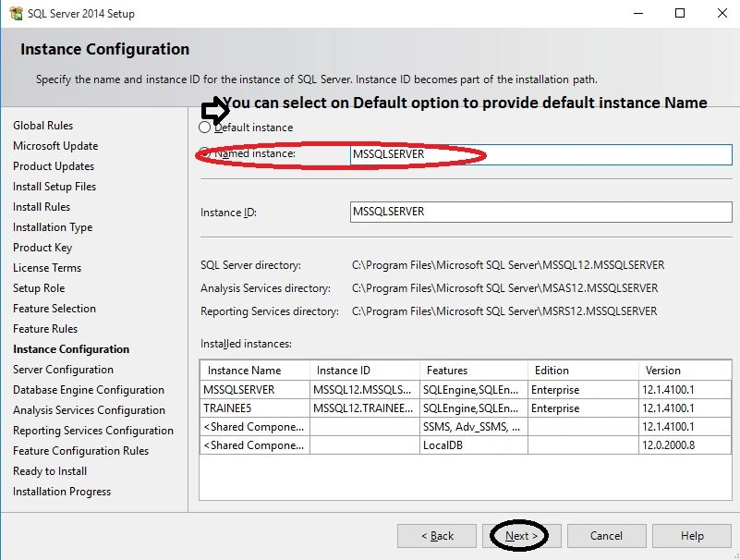Select the MSSQLSERVER row in installed instances
The image size is (740, 560).
(x=466, y=390)
